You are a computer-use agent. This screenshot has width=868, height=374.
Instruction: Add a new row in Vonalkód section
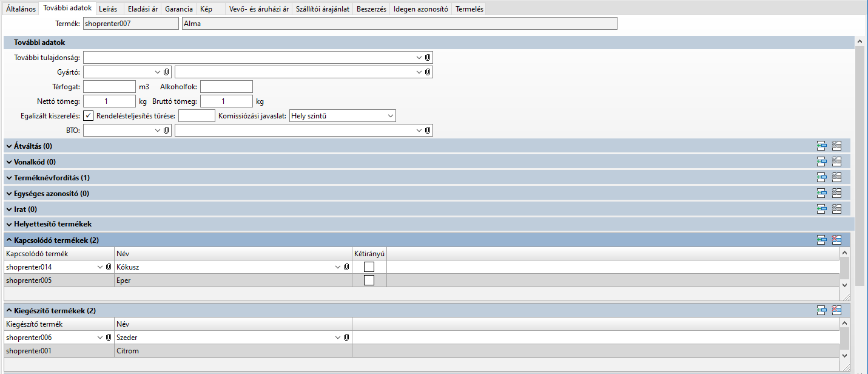(822, 161)
